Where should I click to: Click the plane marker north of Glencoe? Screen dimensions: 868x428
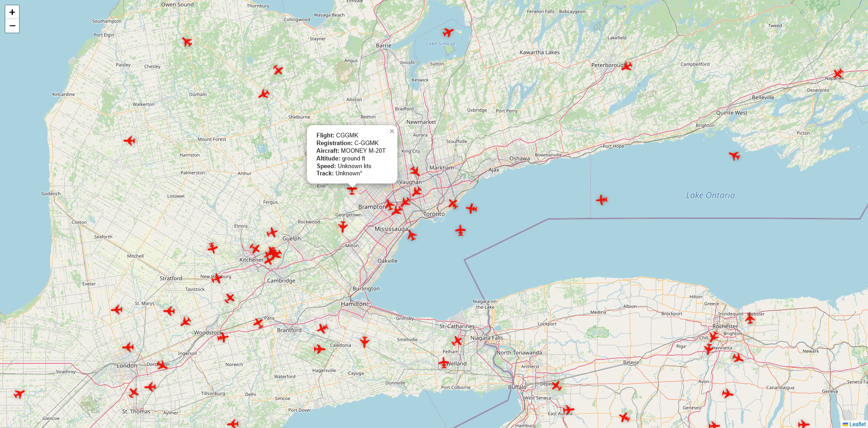pos(19,394)
